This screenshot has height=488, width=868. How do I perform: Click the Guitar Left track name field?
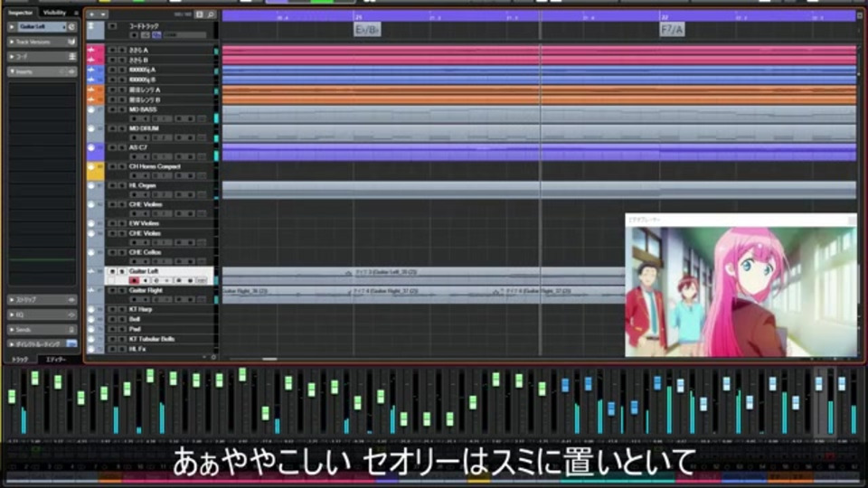click(x=41, y=26)
